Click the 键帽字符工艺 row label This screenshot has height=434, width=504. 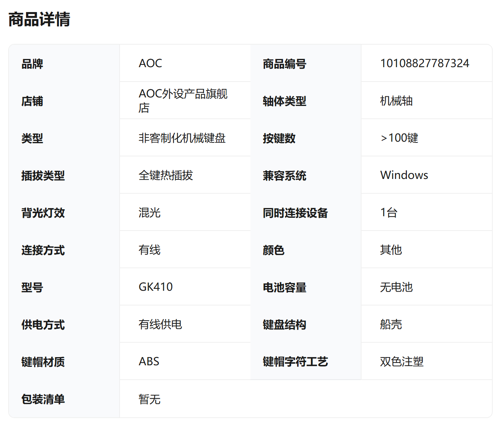[x=295, y=362]
